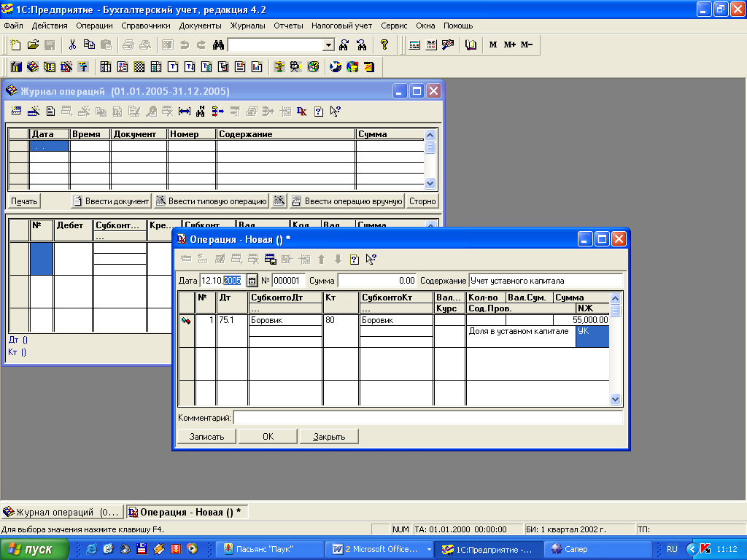Open the Отчеты menu

tap(288, 26)
